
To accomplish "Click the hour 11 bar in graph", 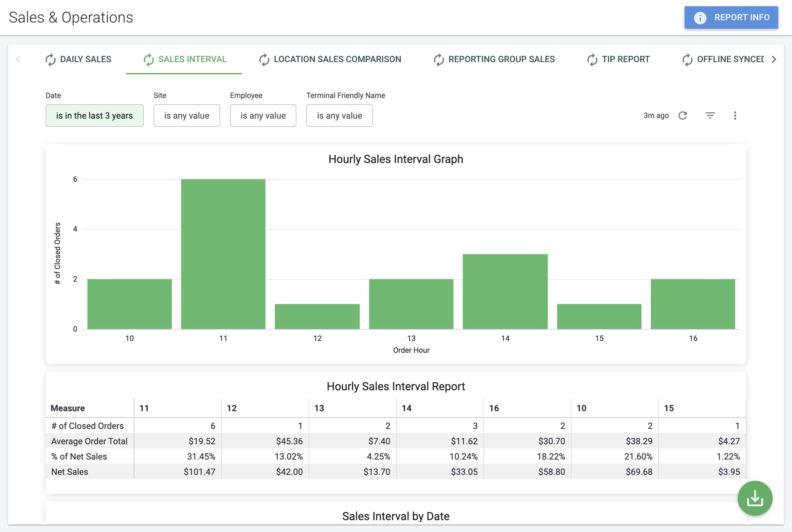I will (x=223, y=254).
